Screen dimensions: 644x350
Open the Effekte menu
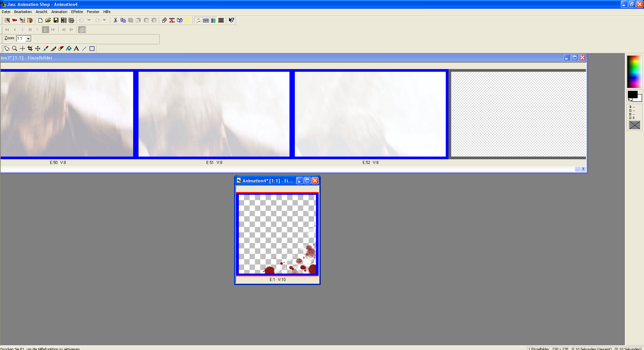click(77, 12)
